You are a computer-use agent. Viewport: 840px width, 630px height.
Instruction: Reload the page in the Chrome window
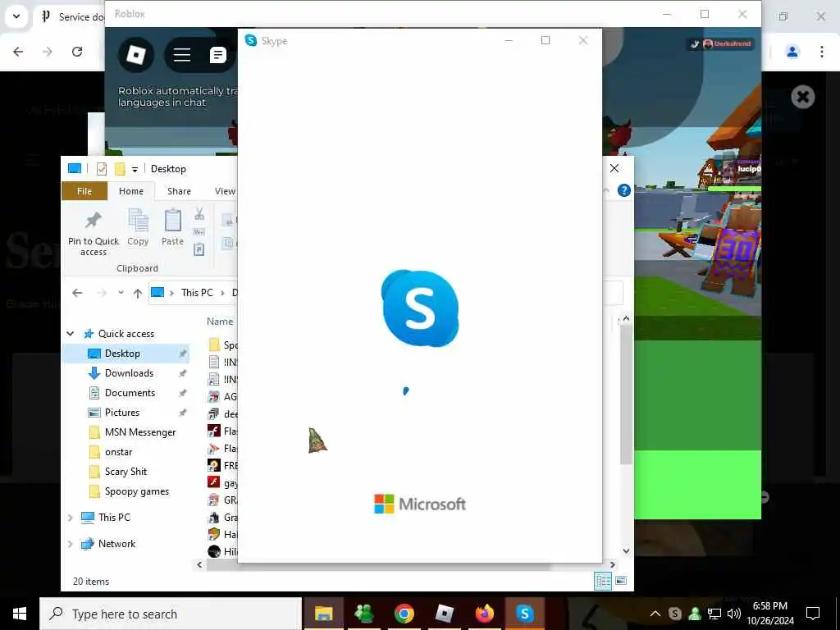coord(77,52)
